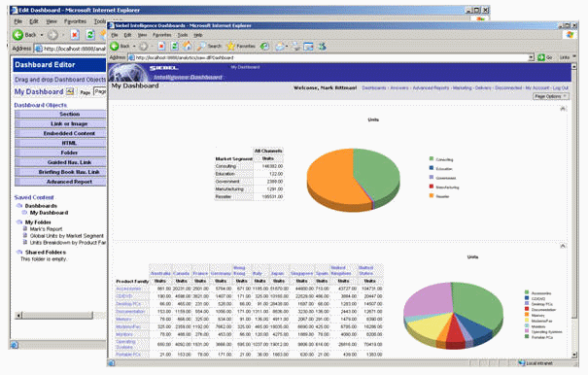
Task: Click Back arrow in Edit Dashboard window
Action: click(17, 35)
